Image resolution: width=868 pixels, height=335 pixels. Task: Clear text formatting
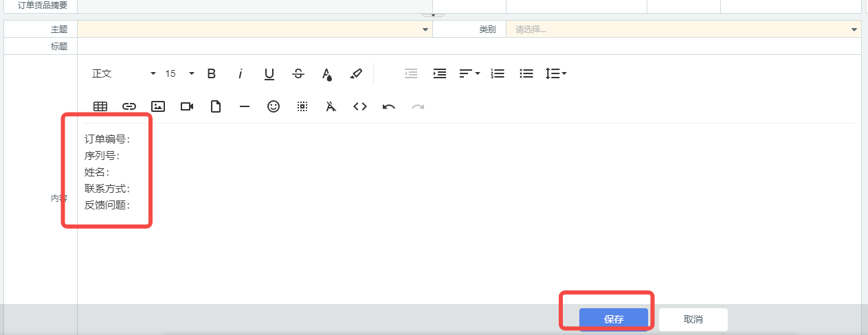(x=331, y=106)
